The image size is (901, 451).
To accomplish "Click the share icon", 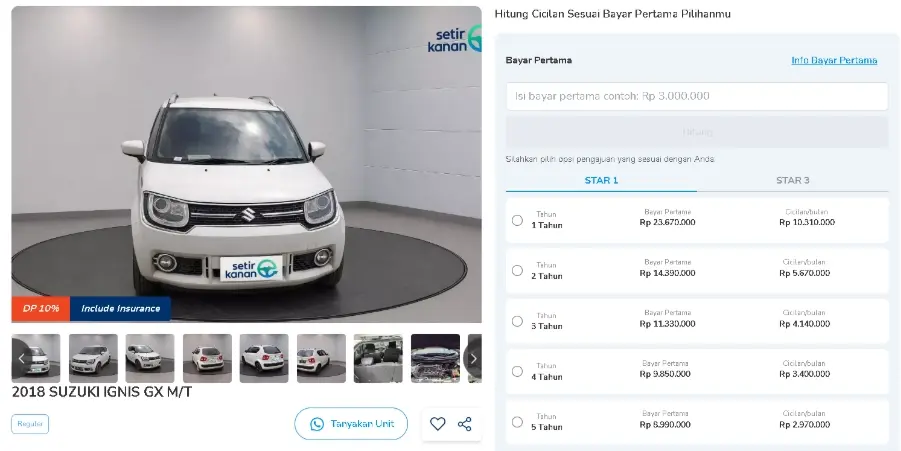I will point(464,424).
